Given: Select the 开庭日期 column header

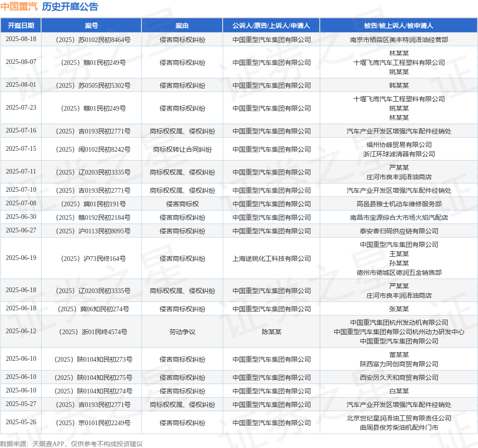Looking at the screenshot, I should pyautogui.click(x=21, y=26).
